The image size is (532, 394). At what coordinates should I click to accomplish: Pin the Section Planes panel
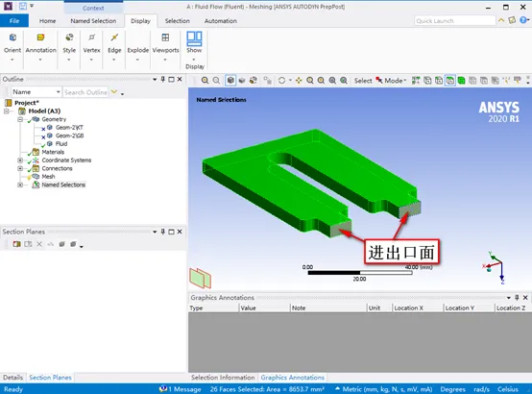163,232
